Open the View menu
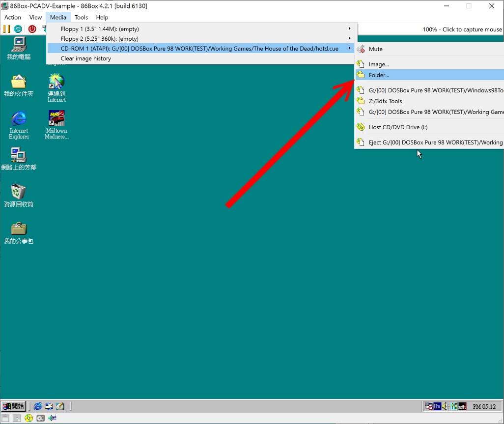The image size is (504, 424). coord(35,17)
